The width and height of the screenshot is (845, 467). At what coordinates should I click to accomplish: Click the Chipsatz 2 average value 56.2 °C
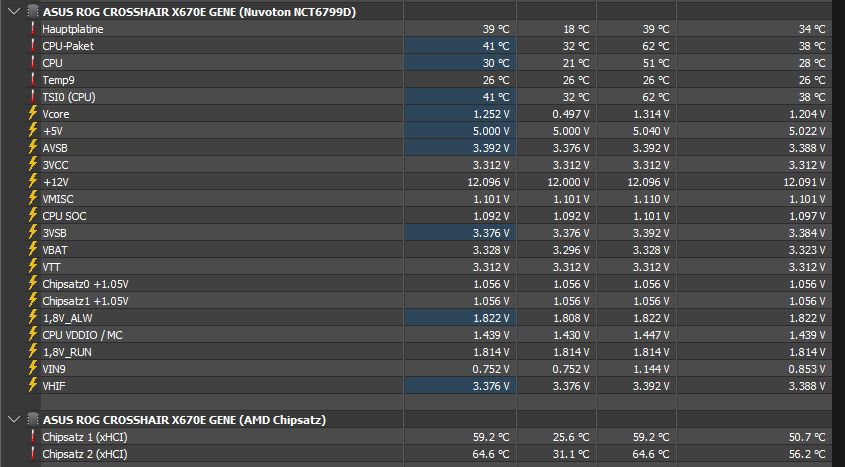807,455
